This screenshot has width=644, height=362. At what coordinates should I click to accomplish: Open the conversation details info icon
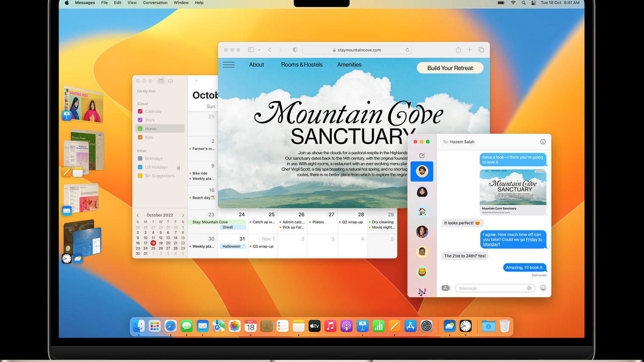(542, 142)
